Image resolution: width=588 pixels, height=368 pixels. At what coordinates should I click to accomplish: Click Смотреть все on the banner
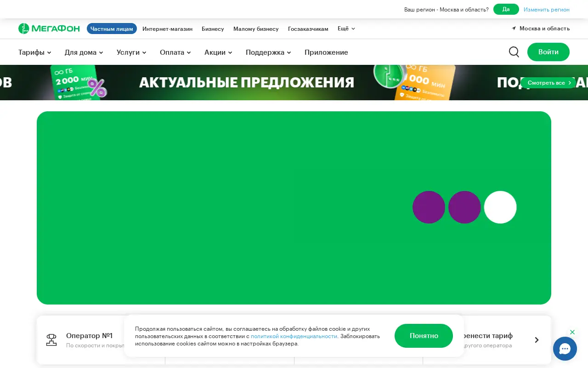click(548, 83)
